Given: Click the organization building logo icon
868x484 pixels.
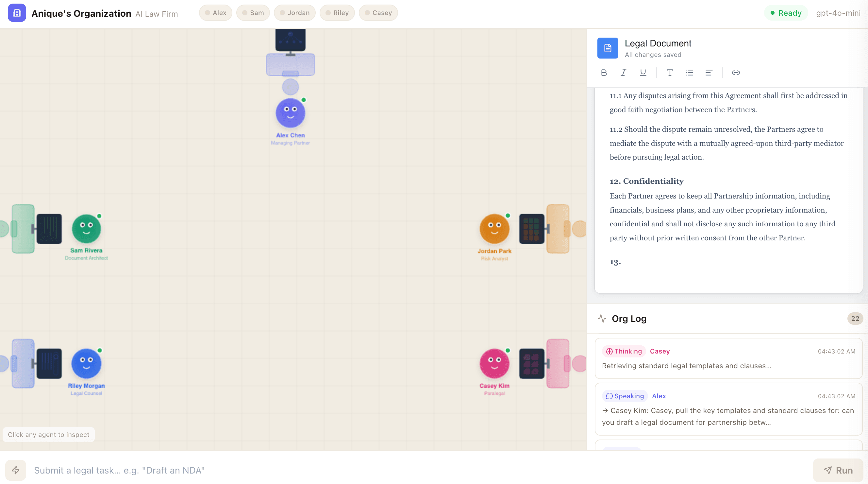Looking at the screenshot, I should (17, 13).
